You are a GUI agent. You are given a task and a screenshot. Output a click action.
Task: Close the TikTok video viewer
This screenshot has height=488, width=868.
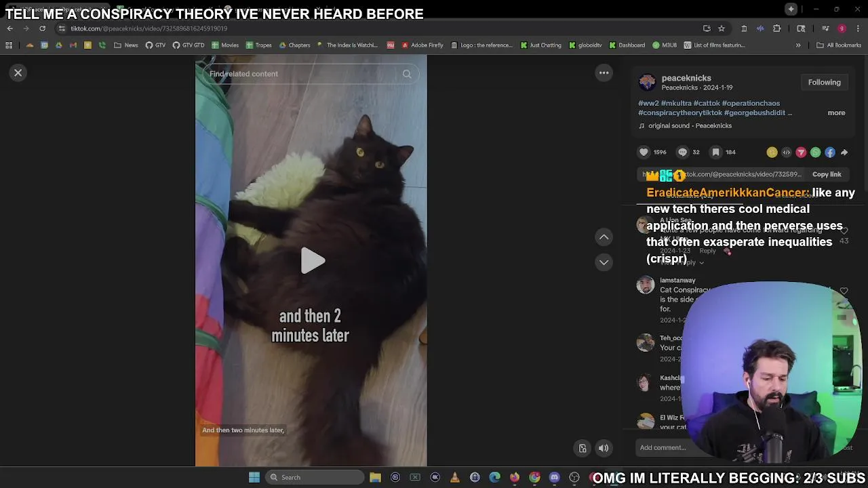click(x=18, y=73)
